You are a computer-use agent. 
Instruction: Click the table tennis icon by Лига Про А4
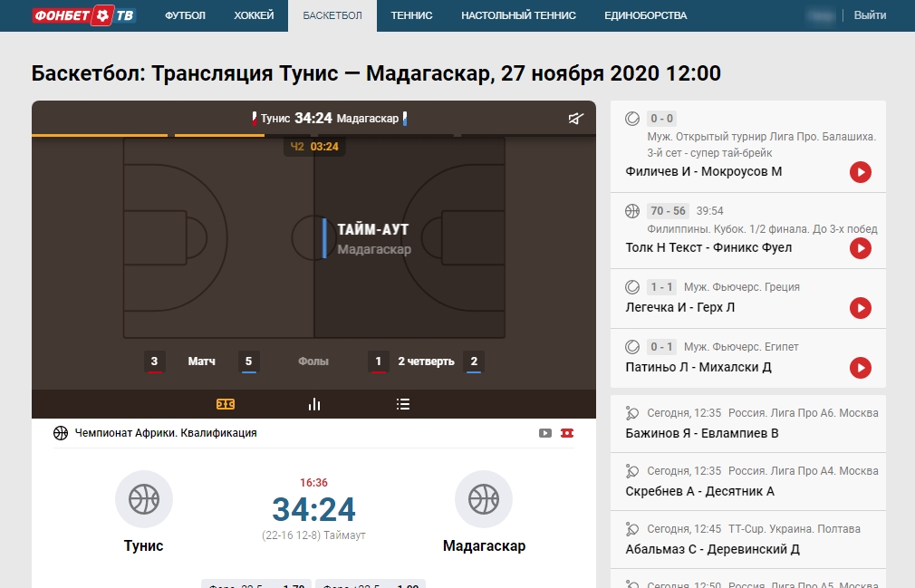(x=632, y=471)
